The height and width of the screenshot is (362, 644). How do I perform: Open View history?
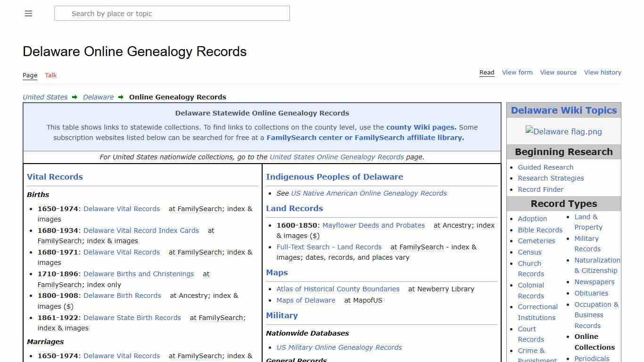click(603, 72)
